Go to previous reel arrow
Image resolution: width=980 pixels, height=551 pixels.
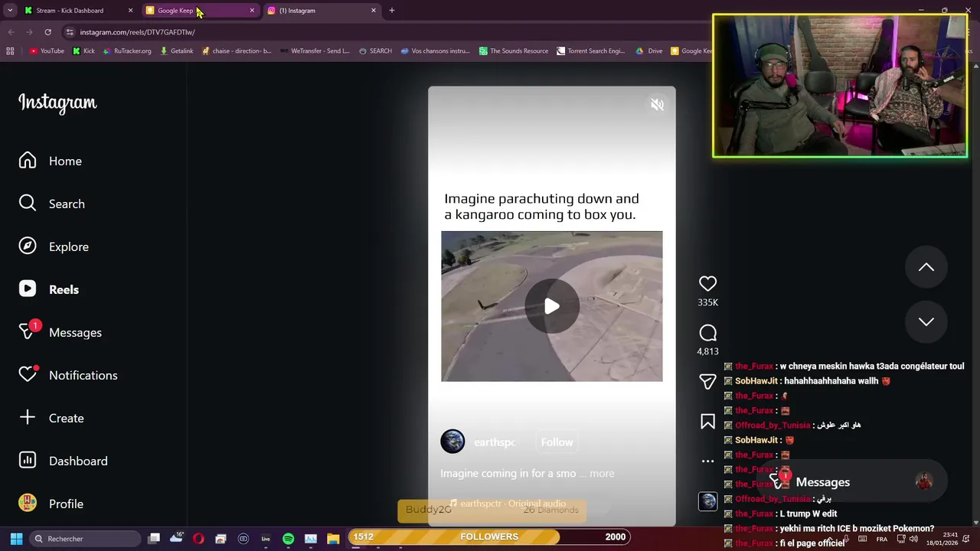[x=926, y=267]
